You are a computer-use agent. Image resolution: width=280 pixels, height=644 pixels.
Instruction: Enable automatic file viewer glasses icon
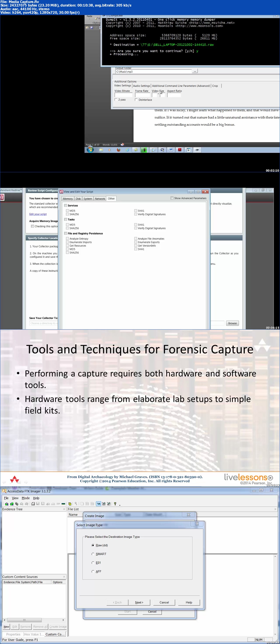(x=99, y=504)
